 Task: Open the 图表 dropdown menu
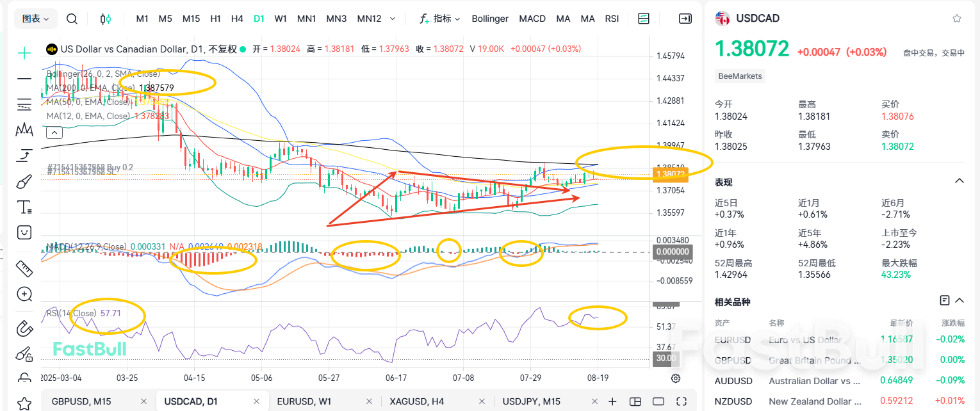coord(36,19)
